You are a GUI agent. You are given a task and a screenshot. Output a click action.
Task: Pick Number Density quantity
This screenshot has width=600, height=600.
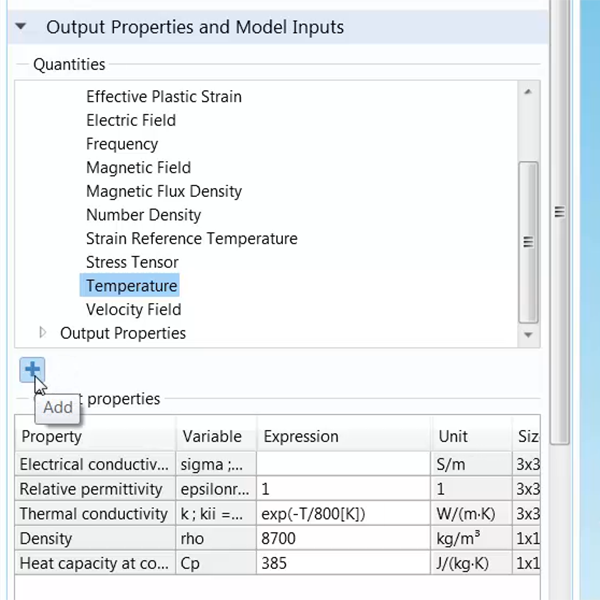click(143, 215)
